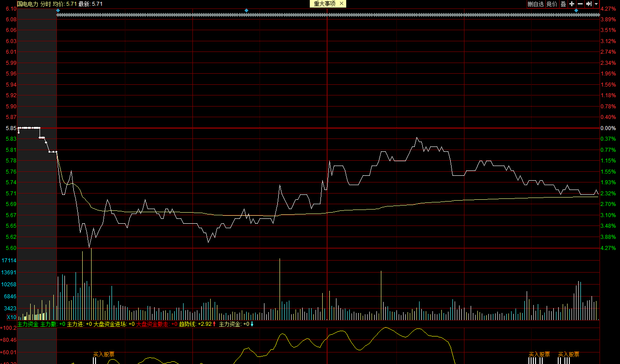Click the cyan down arrow after 主力资金

(x=252, y=324)
